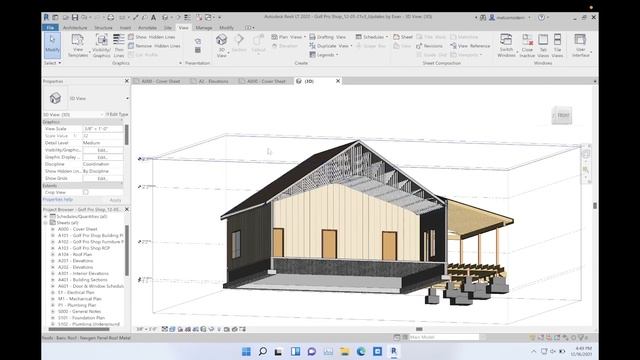Click the Print icon in quick access toolbar

point(110,17)
